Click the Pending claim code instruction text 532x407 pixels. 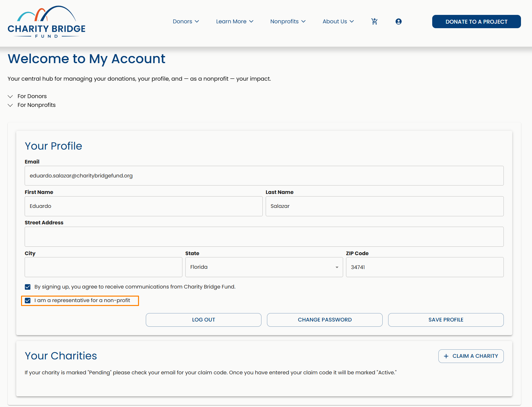coord(211,373)
